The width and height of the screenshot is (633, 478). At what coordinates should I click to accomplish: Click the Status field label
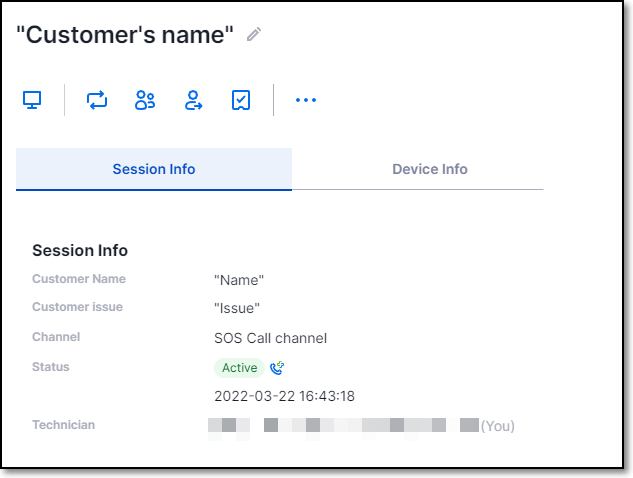[x=51, y=367]
